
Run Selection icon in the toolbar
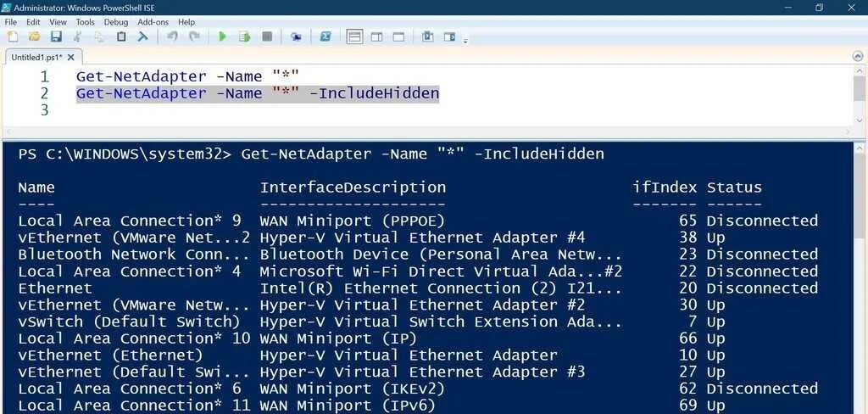click(x=244, y=37)
